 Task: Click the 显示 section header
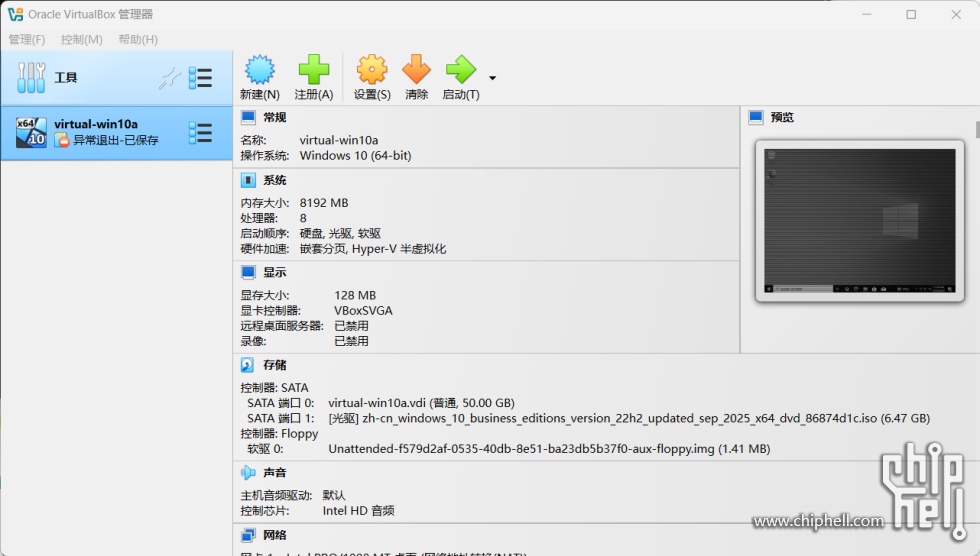point(274,272)
